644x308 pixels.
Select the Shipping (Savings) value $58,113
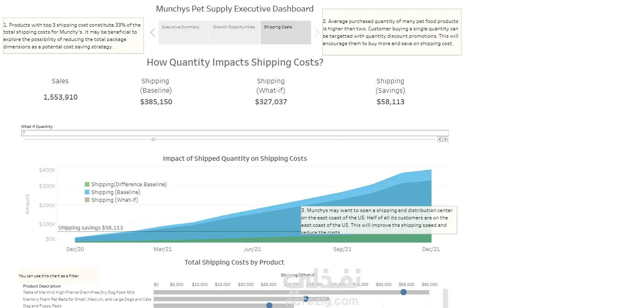(x=391, y=102)
